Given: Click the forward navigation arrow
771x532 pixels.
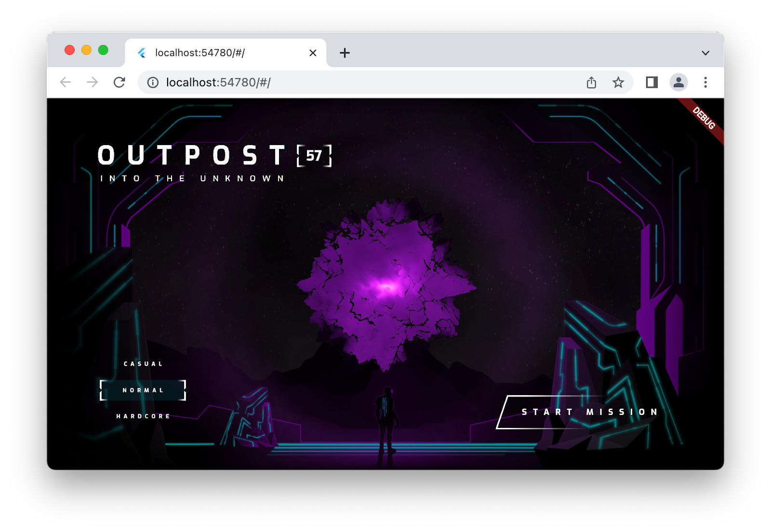Looking at the screenshot, I should (93, 82).
